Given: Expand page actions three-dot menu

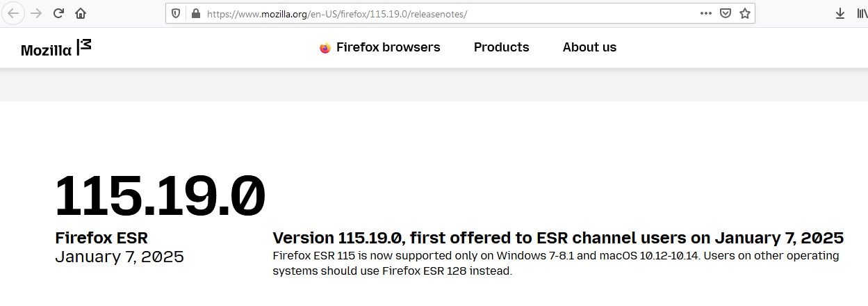Looking at the screenshot, I should coord(706,13).
